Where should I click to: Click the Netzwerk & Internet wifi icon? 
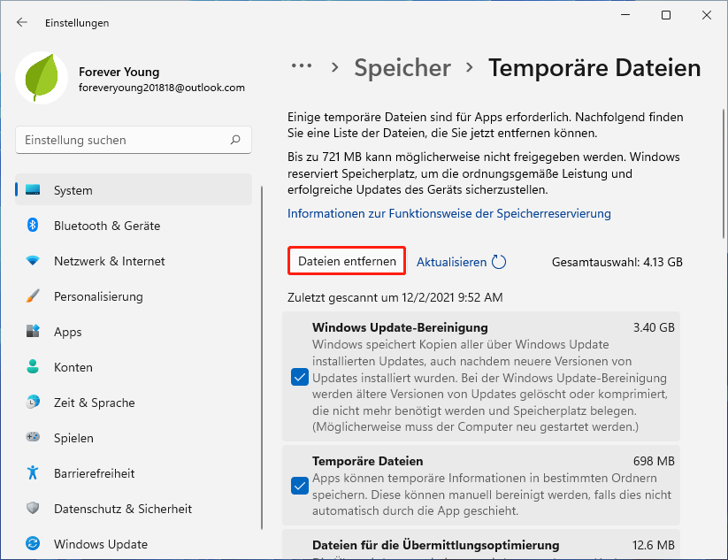tap(33, 260)
